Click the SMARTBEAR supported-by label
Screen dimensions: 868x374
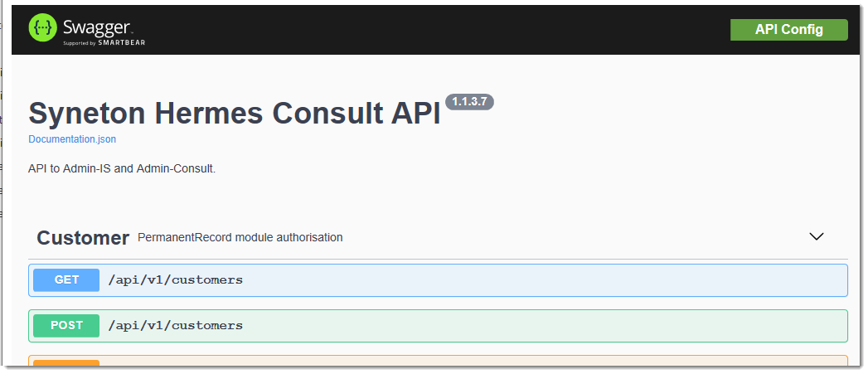pyautogui.click(x=104, y=42)
